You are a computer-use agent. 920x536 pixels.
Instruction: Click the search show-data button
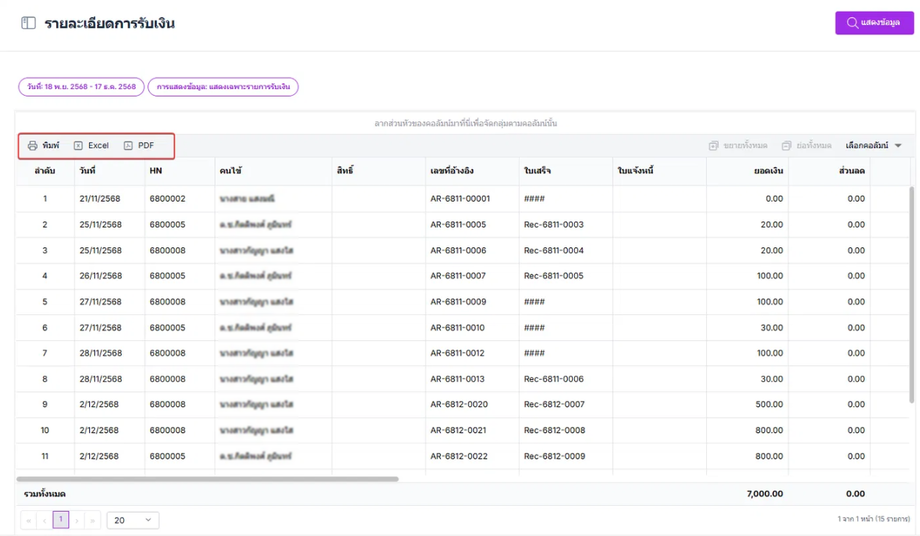[874, 23]
